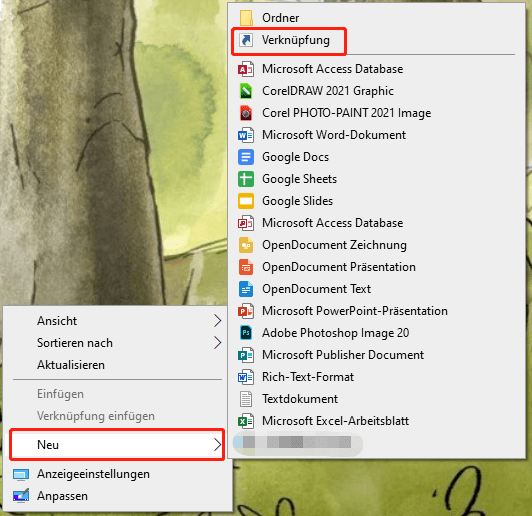Expand the Ansicht submenu arrow
This screenshot has height=516, width=532.
218,321
